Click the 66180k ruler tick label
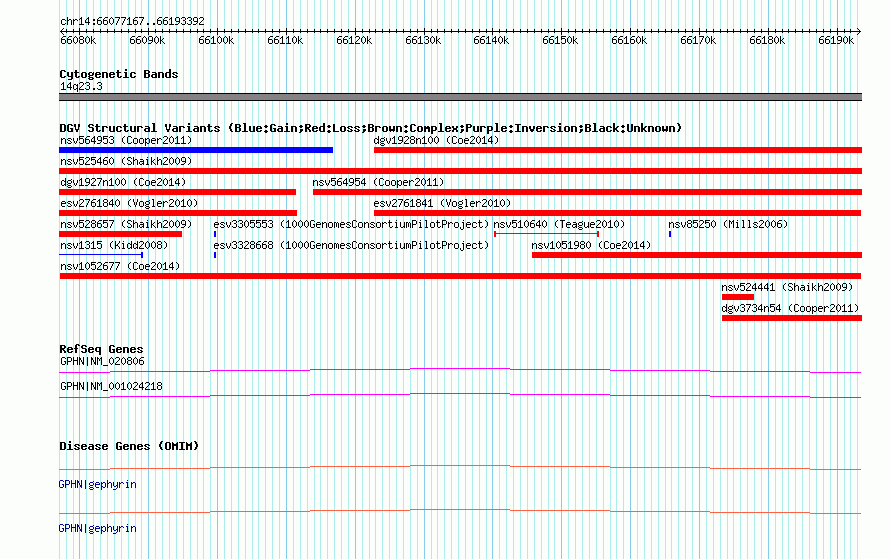 click(767, 40)
